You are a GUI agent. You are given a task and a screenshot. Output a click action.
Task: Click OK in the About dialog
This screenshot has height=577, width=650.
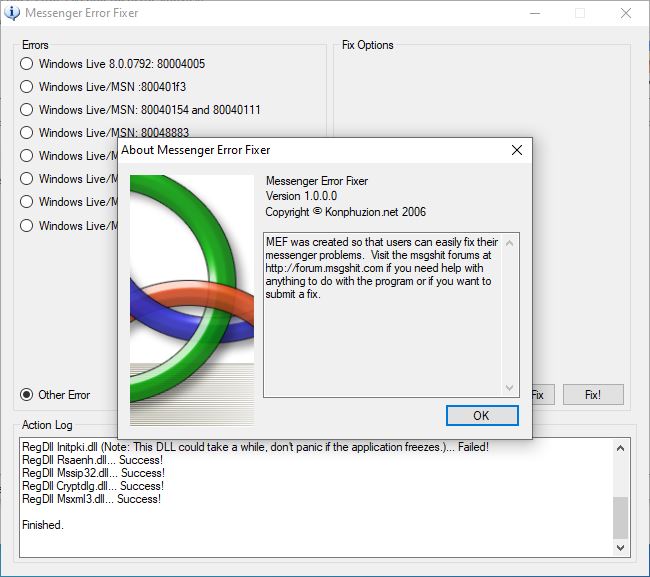click(x=482, y=415)
